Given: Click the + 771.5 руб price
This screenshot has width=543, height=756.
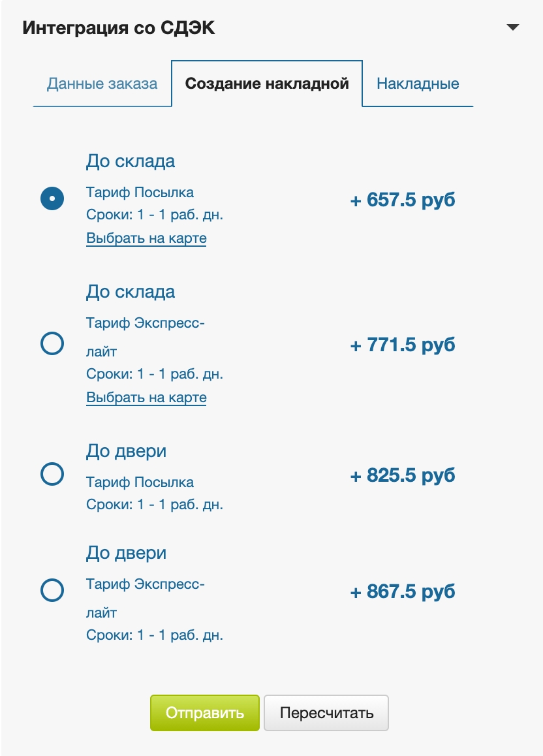Looking at the screenshot, I should [403, 345].
